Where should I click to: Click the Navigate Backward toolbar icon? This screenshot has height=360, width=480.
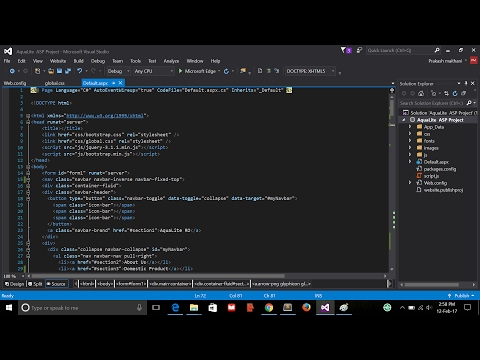pyautogui.click(x=12, y=71)
